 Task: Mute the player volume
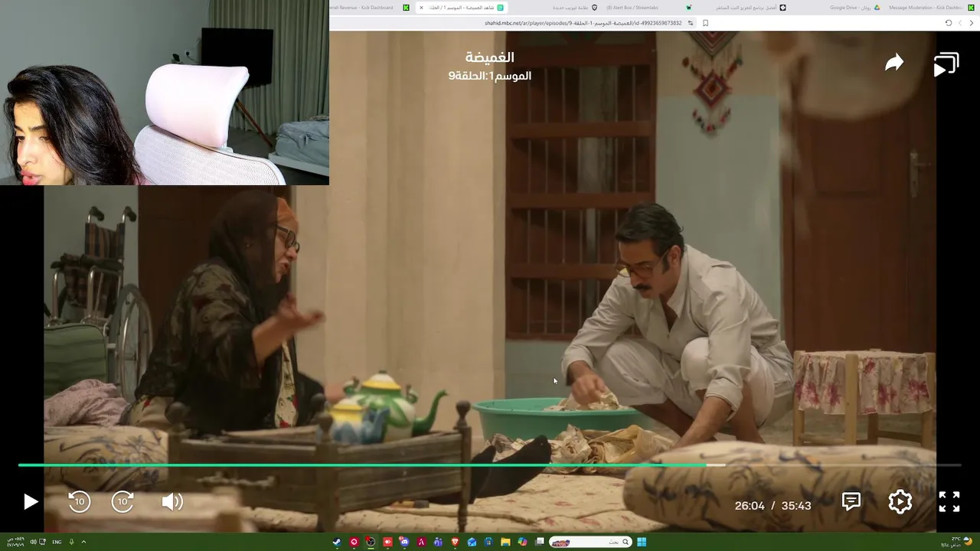[x=172, y=502]
